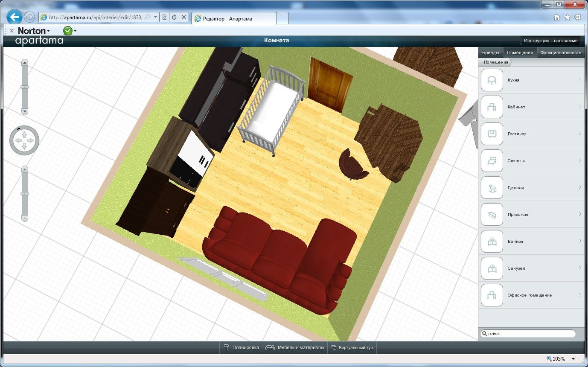Open the Кухня room category icon

click(x=492, y=80)
